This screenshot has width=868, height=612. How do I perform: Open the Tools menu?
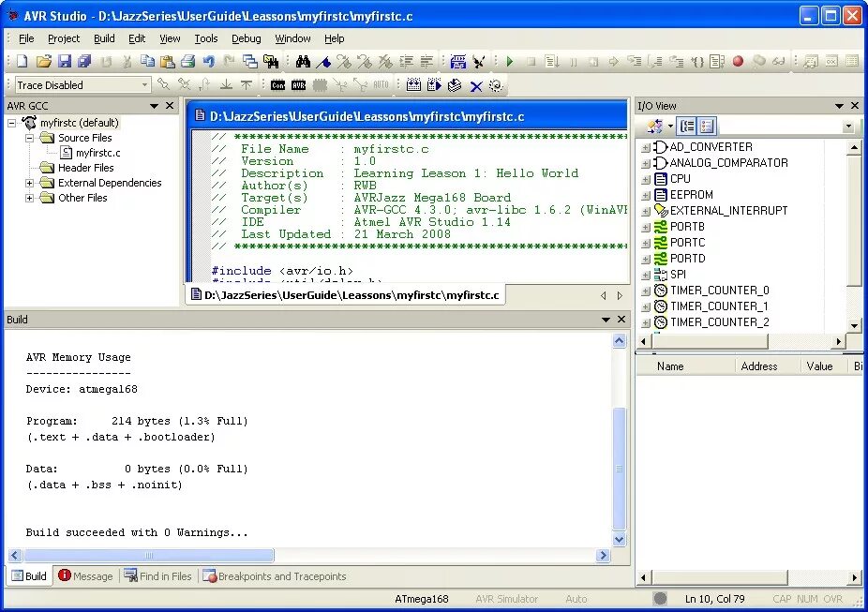coord(206,38)
